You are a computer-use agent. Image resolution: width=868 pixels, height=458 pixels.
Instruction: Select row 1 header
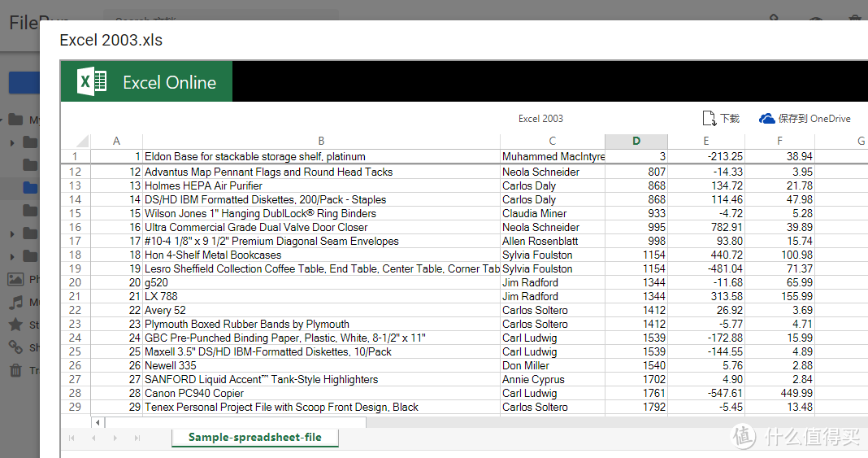tap(76, 157)
